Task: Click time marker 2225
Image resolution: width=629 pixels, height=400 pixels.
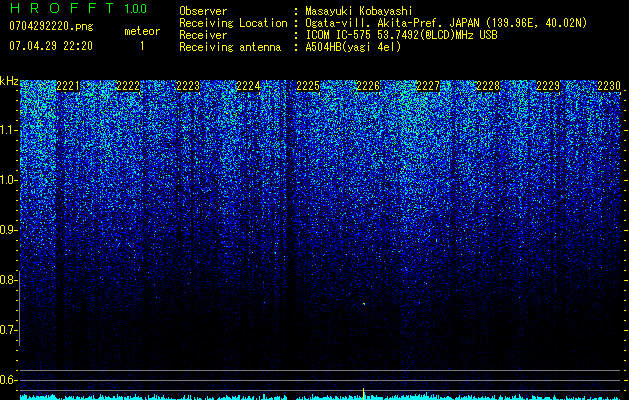Action: pyautogui.click(x=308, y=86)
